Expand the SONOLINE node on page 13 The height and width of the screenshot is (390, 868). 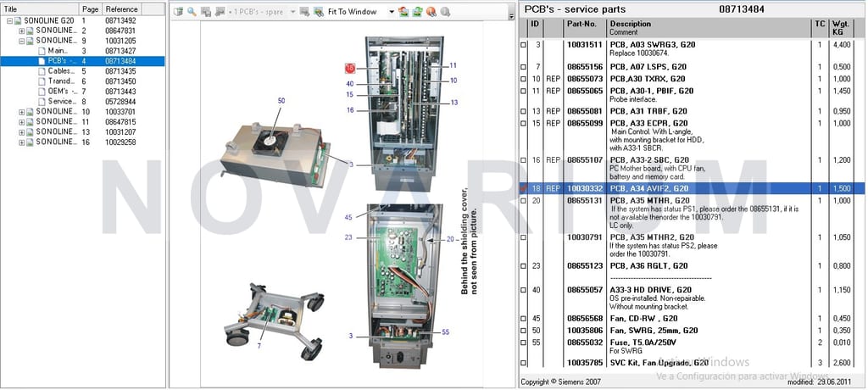[21, 132]
